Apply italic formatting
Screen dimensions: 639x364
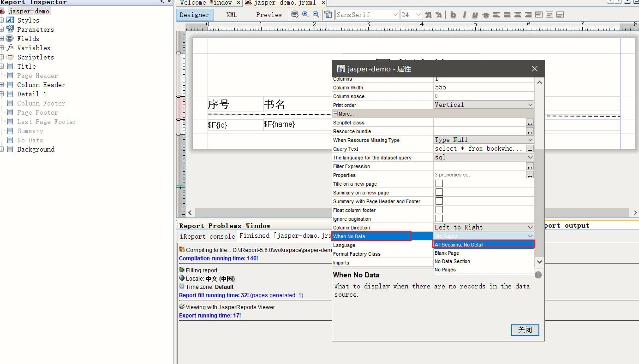coord(464,14)
